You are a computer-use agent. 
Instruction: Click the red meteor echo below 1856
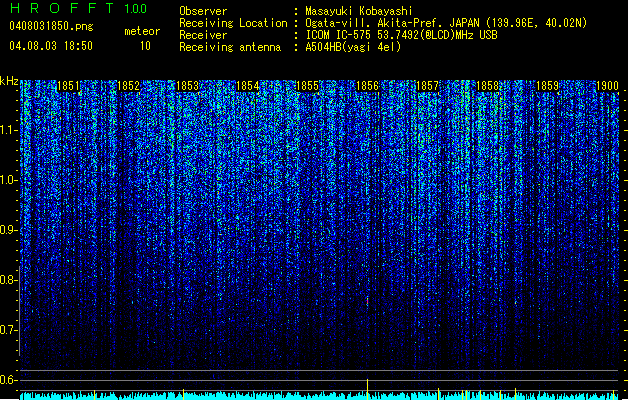(x=367, y=301)
